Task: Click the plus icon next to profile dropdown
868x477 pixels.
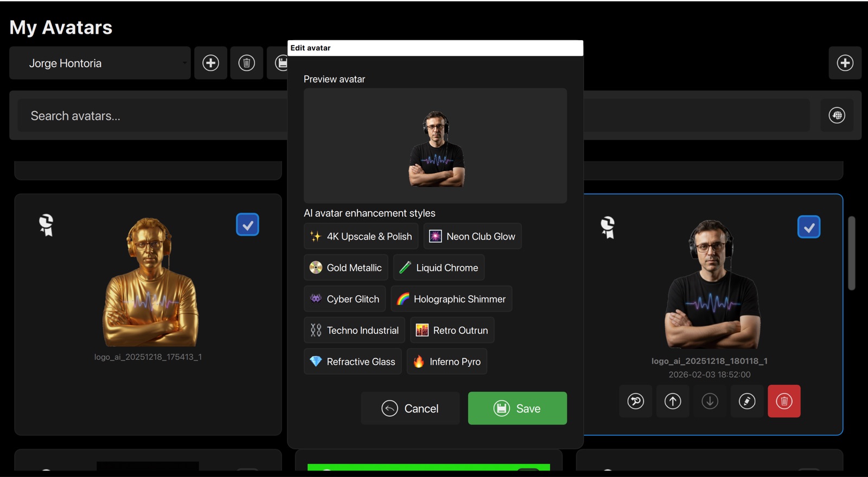Action: pyautogui.click(x=210, y=63)
